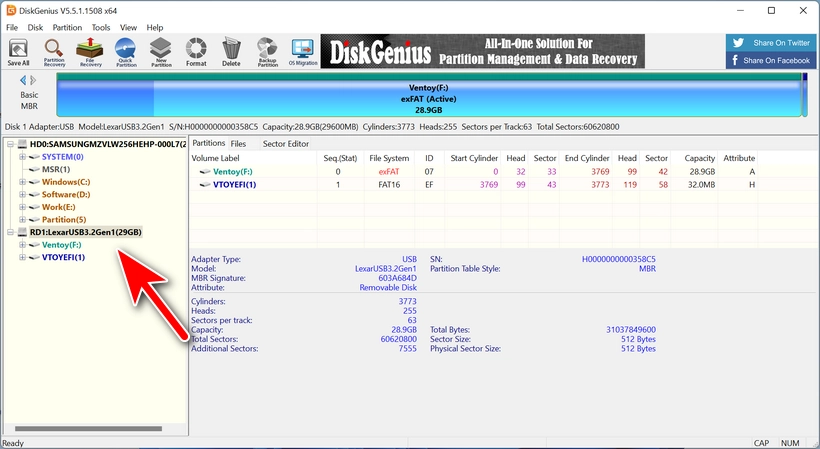Open the Partition menu
820x449 pixels.
pyautogui.click(x=67, y=27)
